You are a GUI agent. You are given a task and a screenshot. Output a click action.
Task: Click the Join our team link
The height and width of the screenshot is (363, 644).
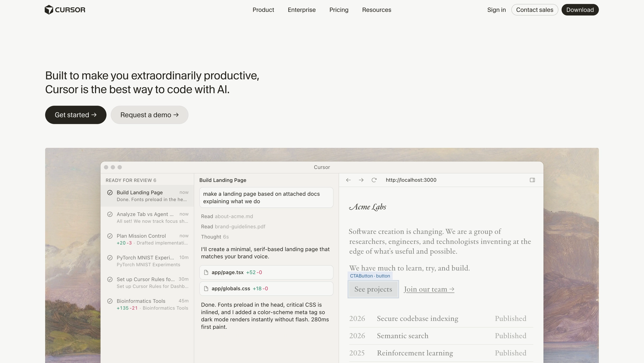pyautogui.click(x=429, y=289)
